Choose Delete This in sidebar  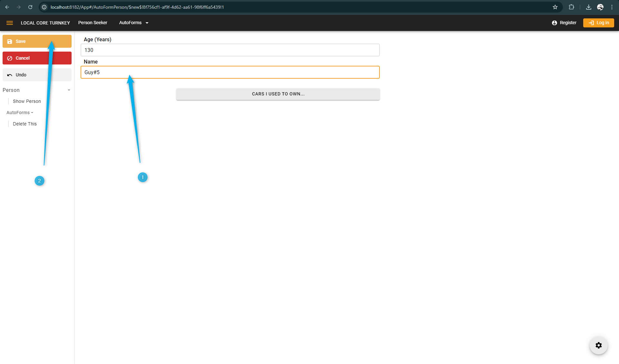(25, 124)
